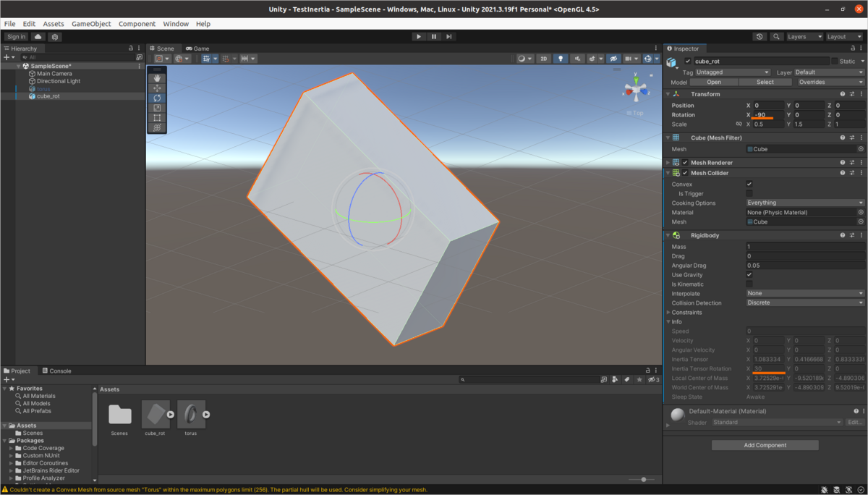The image size is (868, 495).
Task: Click the Sign in button
Action: point(16,36)
